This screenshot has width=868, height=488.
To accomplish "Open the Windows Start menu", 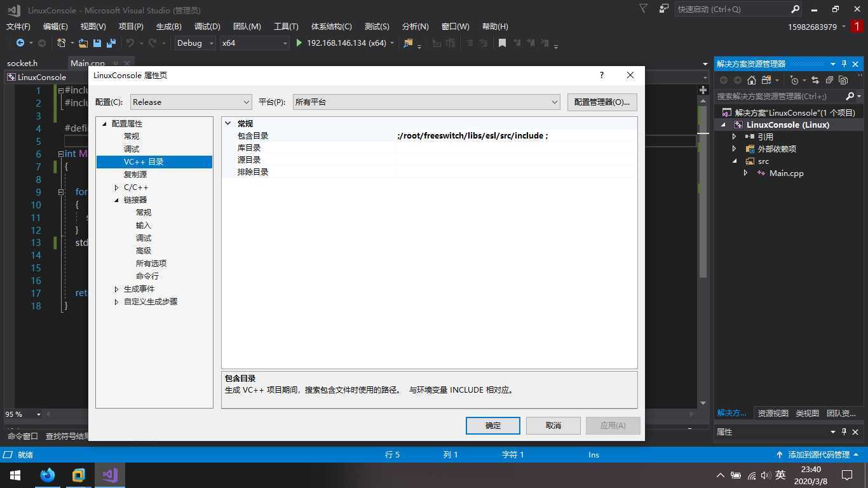I will pos(15,475).
